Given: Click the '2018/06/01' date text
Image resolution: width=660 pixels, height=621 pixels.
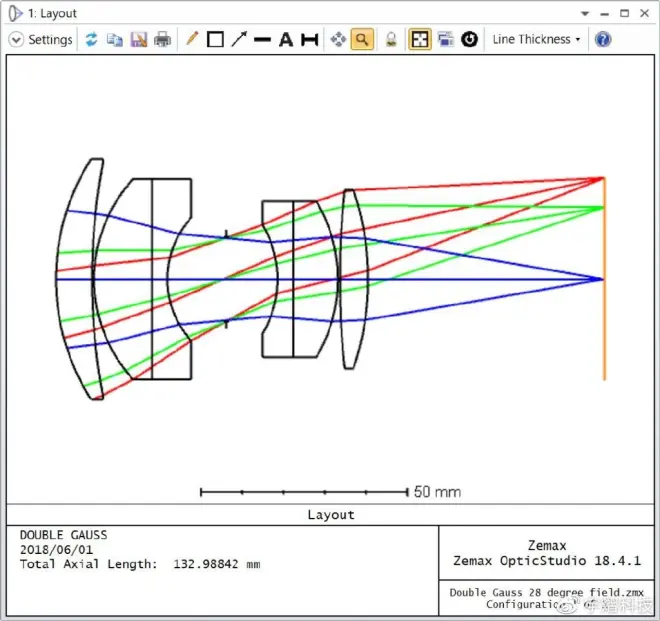Looking at the screenshot, I should point(56,549).
